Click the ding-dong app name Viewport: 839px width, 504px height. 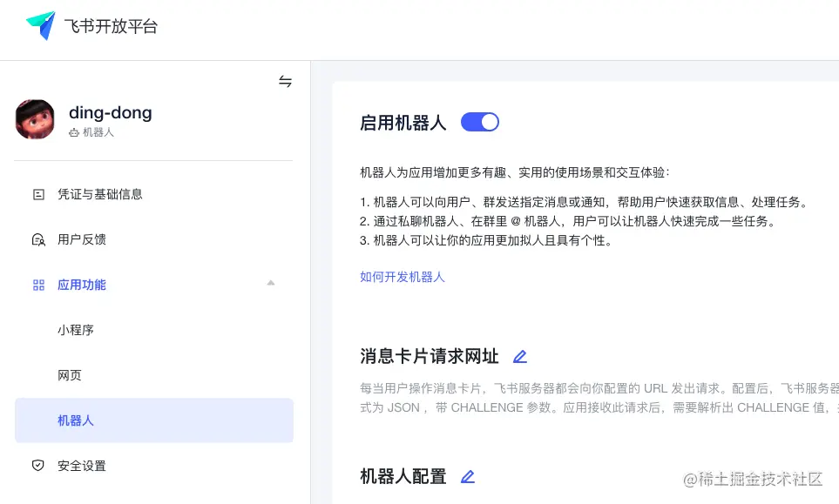[x=111, y=112]
